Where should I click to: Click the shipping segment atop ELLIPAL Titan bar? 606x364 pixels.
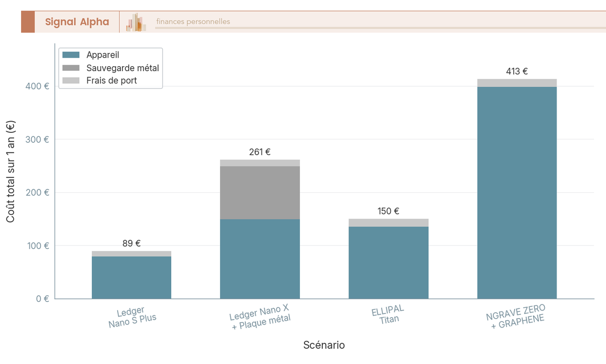pos(388,223)
